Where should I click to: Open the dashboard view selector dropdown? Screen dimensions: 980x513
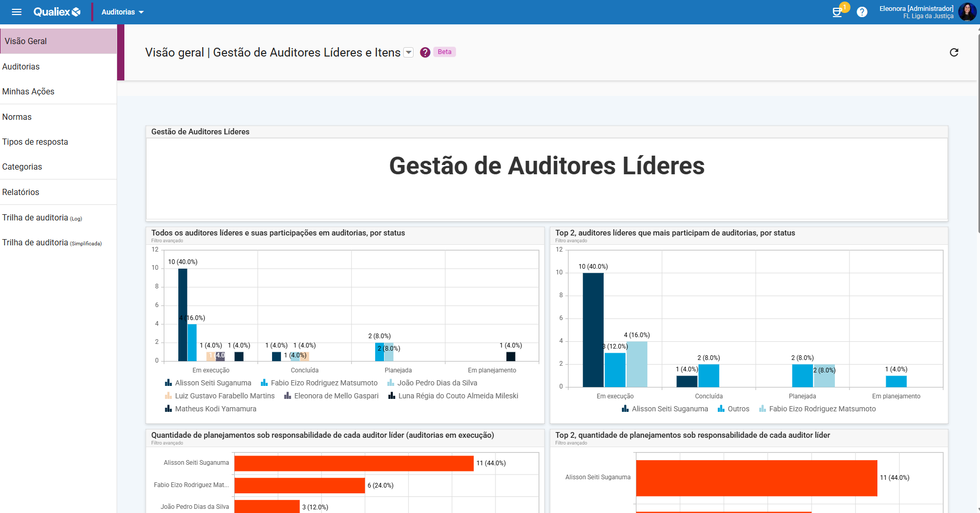point(409,52)
